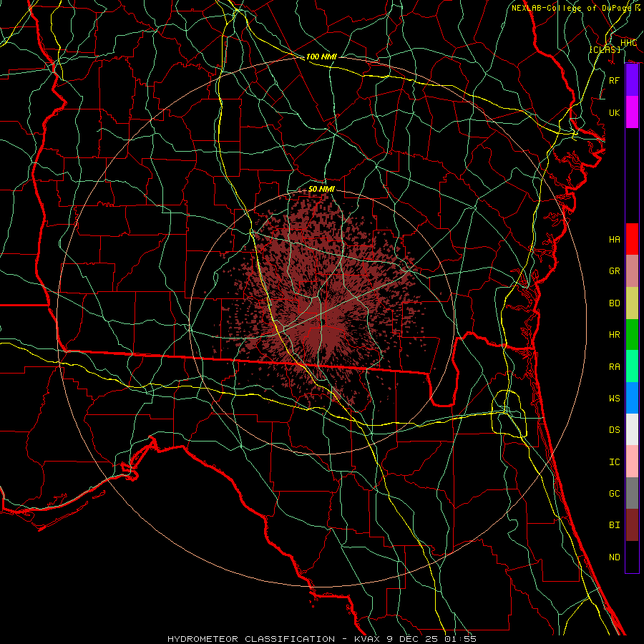Click the BI legend label
This screenshot has width=644, height=644.
[x=615, y=525]
